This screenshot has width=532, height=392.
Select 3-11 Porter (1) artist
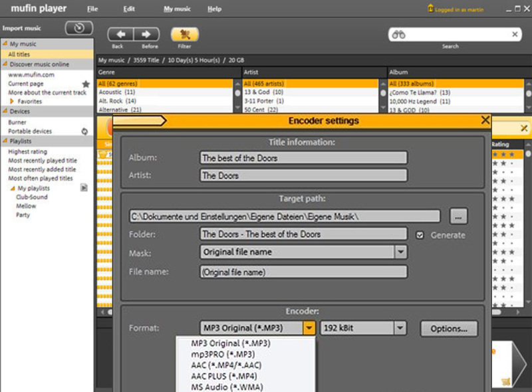click(311, 101)
